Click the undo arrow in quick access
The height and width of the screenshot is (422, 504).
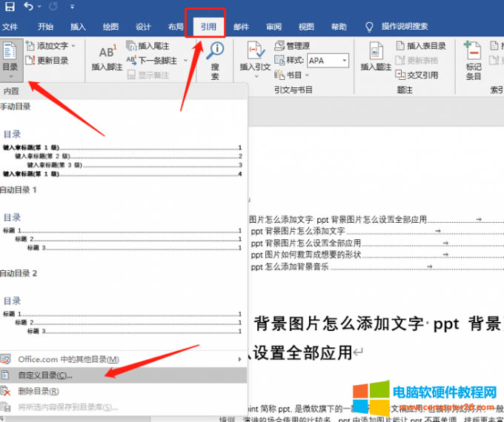click(28, 7)
